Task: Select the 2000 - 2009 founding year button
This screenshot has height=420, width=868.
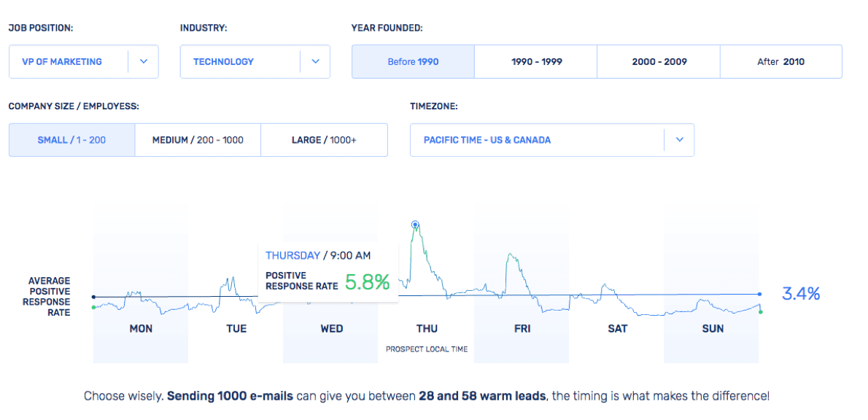Action: (659, 62)
